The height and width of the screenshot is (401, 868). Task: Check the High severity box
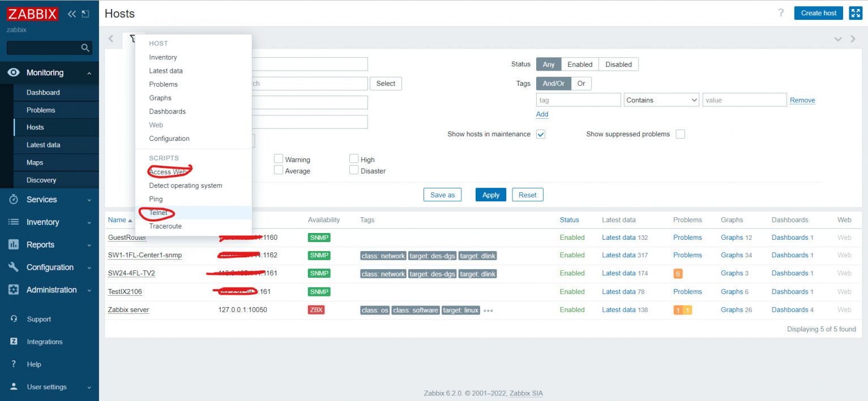[354, 159]
